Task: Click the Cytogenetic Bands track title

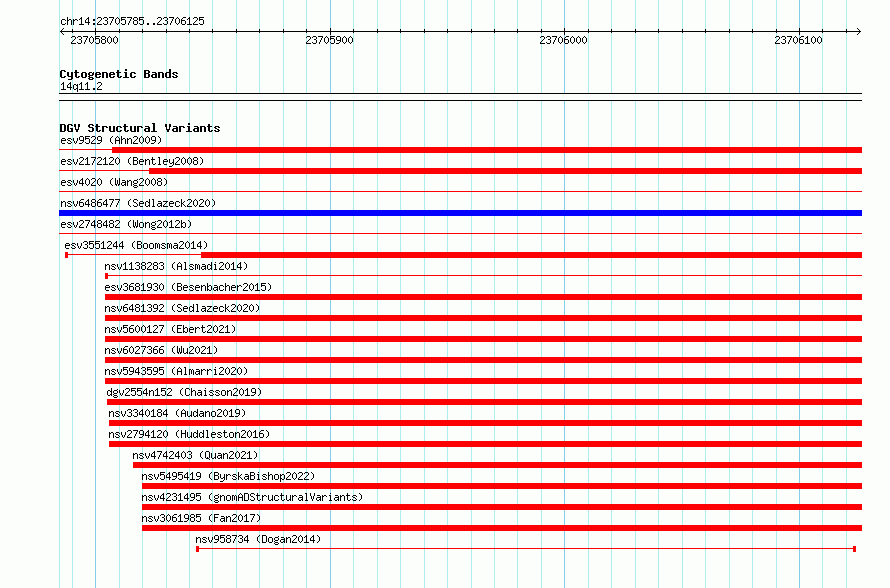Action: [119, 74]
